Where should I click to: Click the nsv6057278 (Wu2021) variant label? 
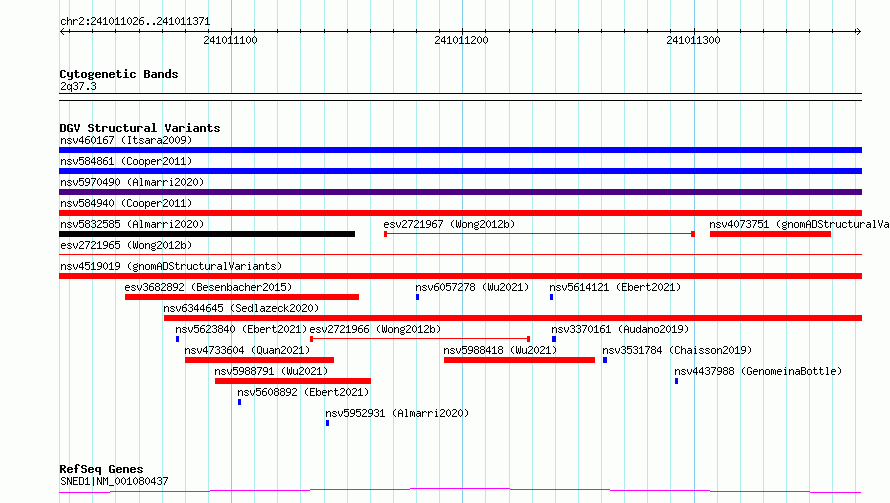point(472,287)
